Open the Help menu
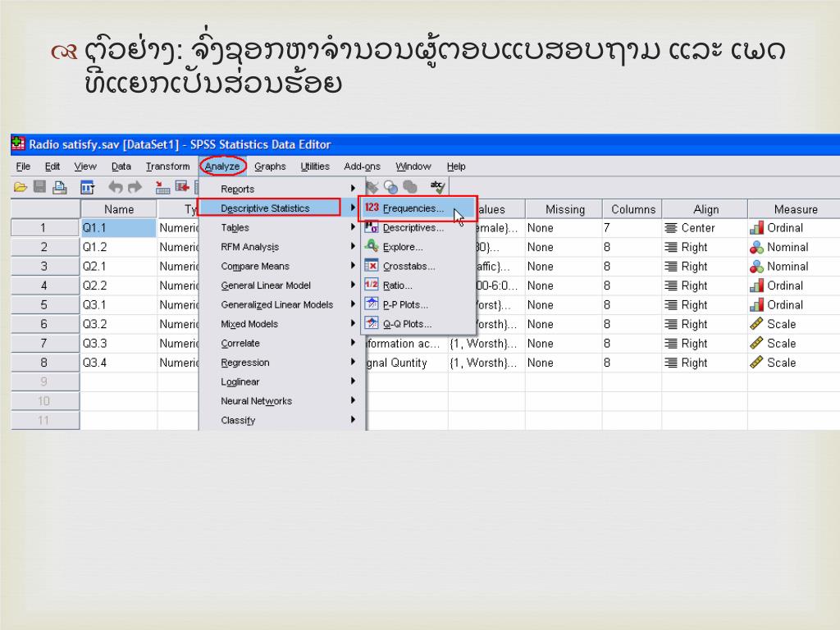The width and height of the screenshot is (840, 630). pos(456,167)
